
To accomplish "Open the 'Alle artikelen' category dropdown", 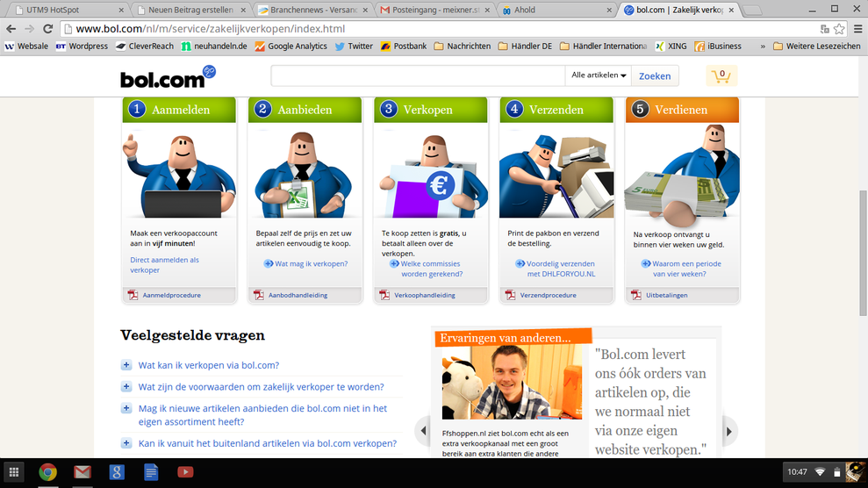I will [x=599, y=75].
